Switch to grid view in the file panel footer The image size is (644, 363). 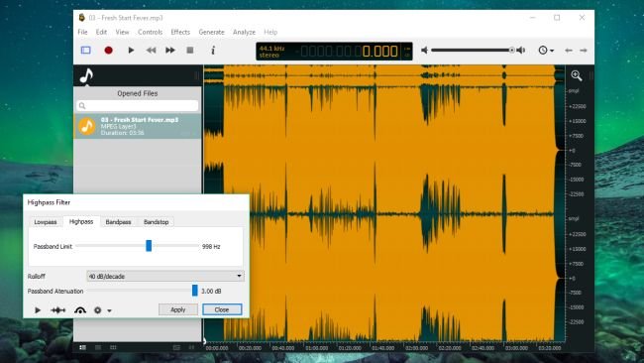coord(113,347)
